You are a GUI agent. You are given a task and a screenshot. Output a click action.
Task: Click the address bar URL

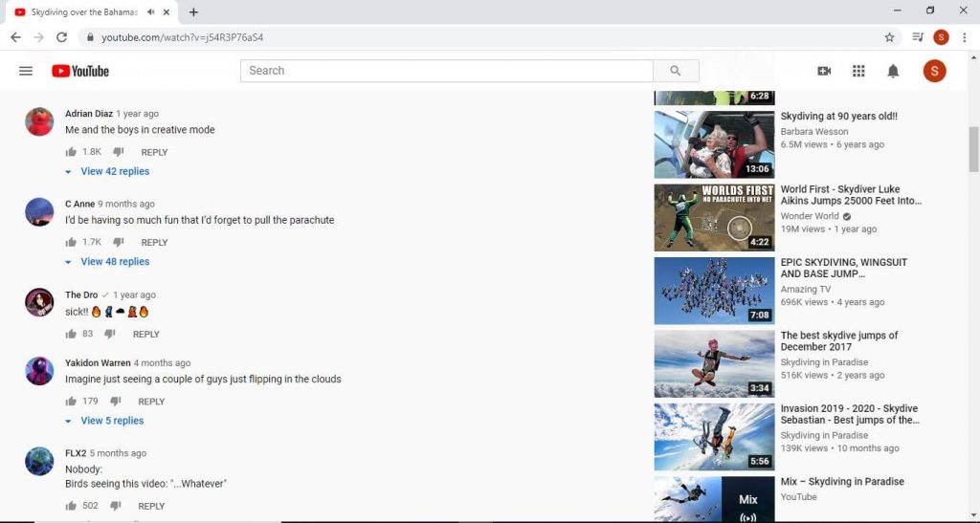pyautogui.click(x=183, y=37)
